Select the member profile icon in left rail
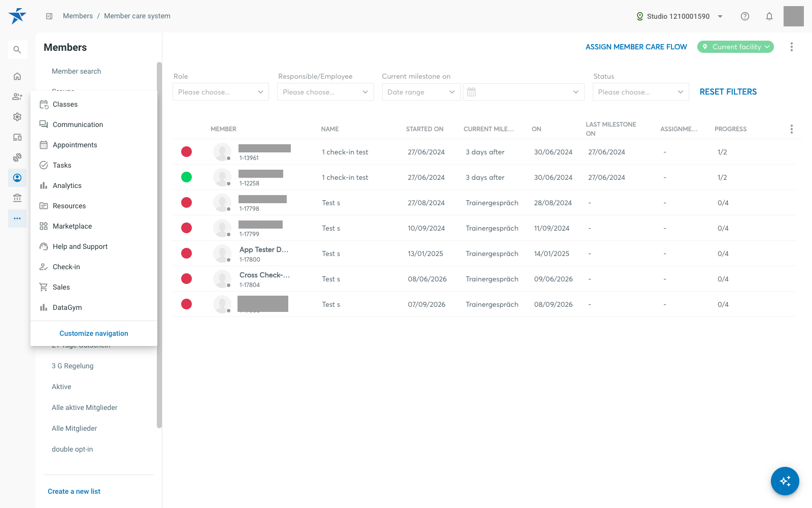The image size is (812, 508). [17, 178]
